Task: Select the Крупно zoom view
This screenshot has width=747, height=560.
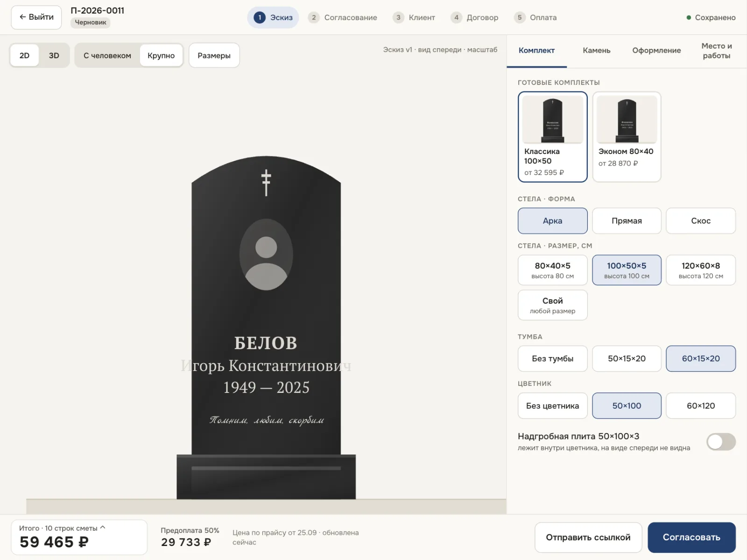Action: [161, 56]
